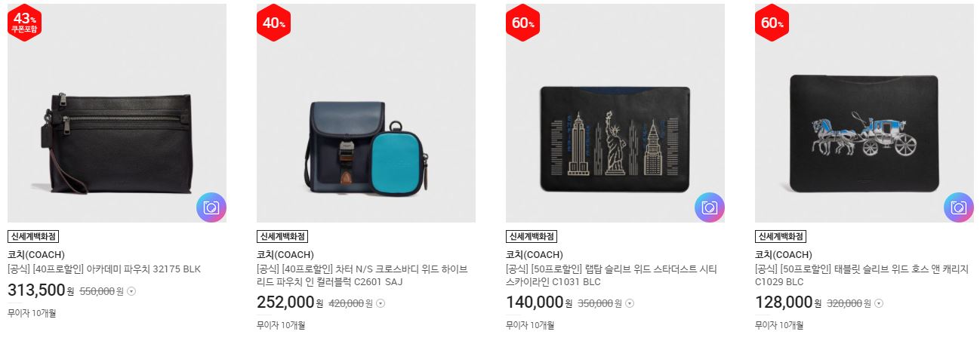Viewport: 980px width, 347px height.
Task: Click camera search icon on skyline laptop sleeve
Action: pos(710,207)
